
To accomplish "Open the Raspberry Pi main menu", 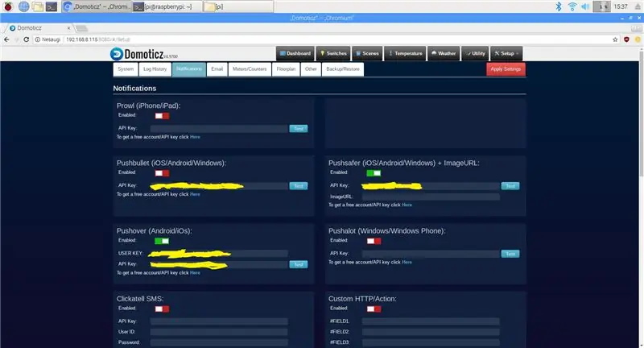I will point(8,6).
